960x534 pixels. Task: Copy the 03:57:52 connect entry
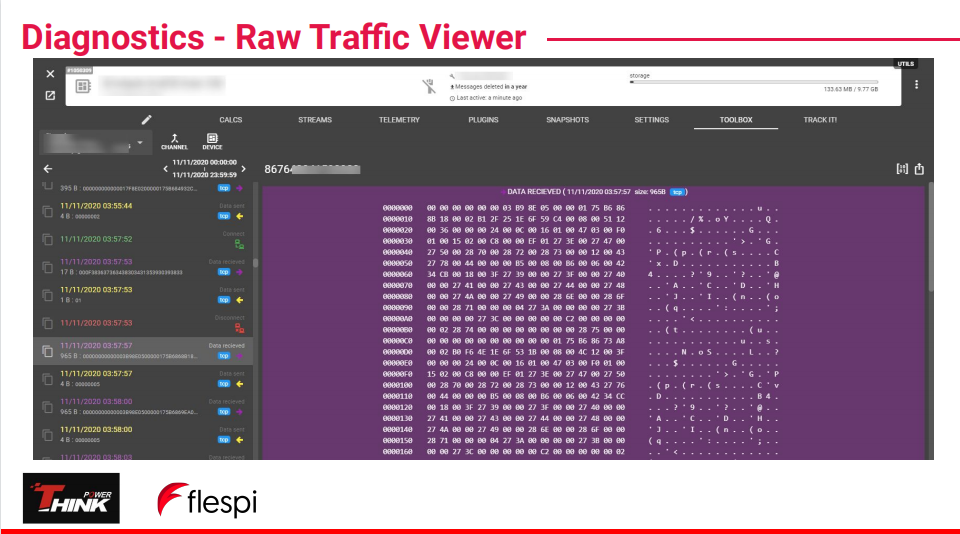[x=47, y=239]
